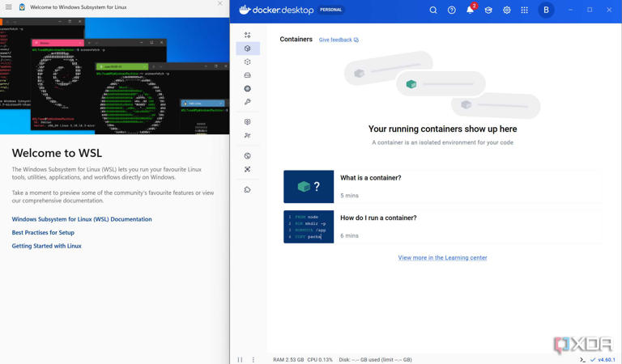Click the RAM 2.53 GB status text
The width and height of the screenshot is (622, 364).
click(288, 360)
